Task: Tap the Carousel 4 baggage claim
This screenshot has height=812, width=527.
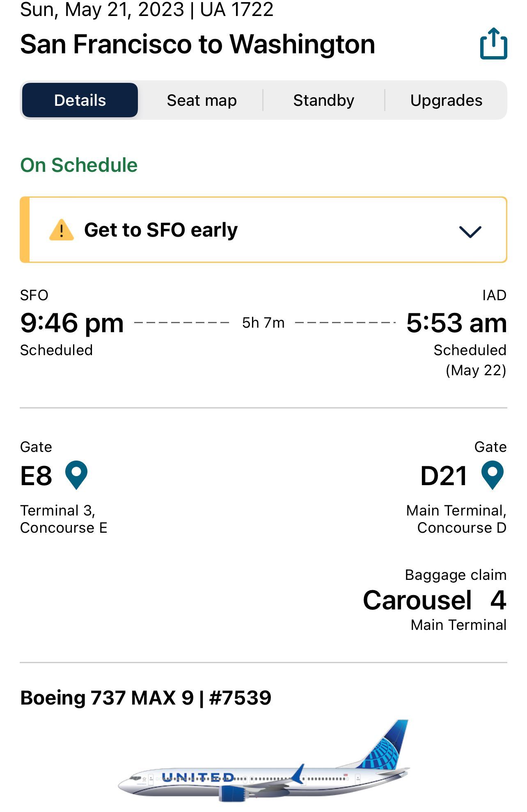Action: [434, 600]
